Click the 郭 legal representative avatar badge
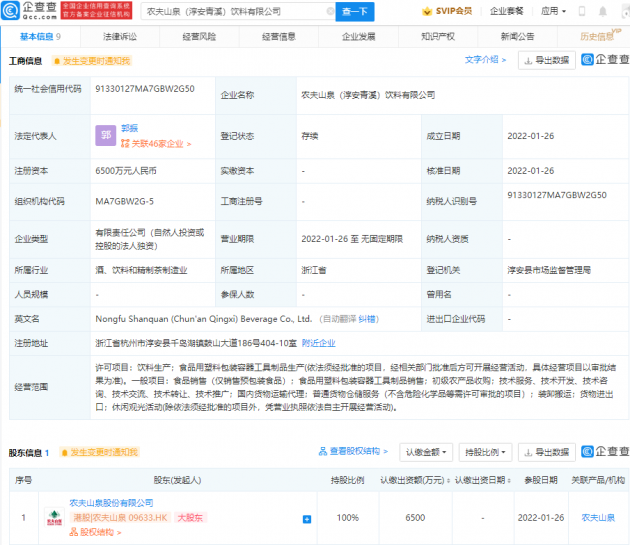This screenshot has width=630, height=545. tap(104, 133)
